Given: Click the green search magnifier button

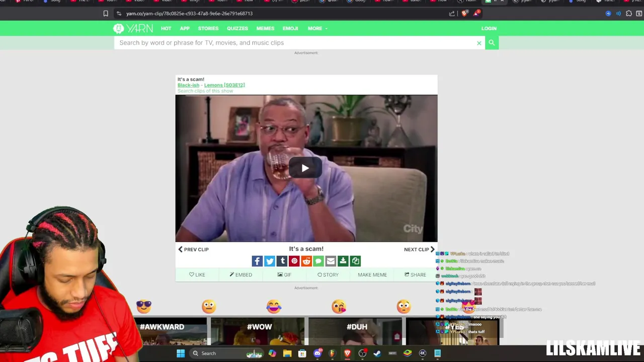Looking at the screenshot, I should click(x=492, y=43).
